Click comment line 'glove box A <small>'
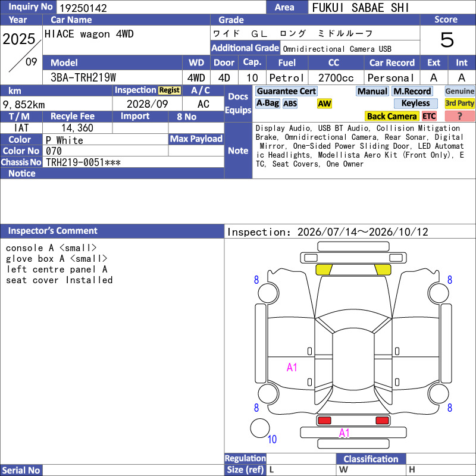Screen dimensions: 476x476 [x=57, y=259]
